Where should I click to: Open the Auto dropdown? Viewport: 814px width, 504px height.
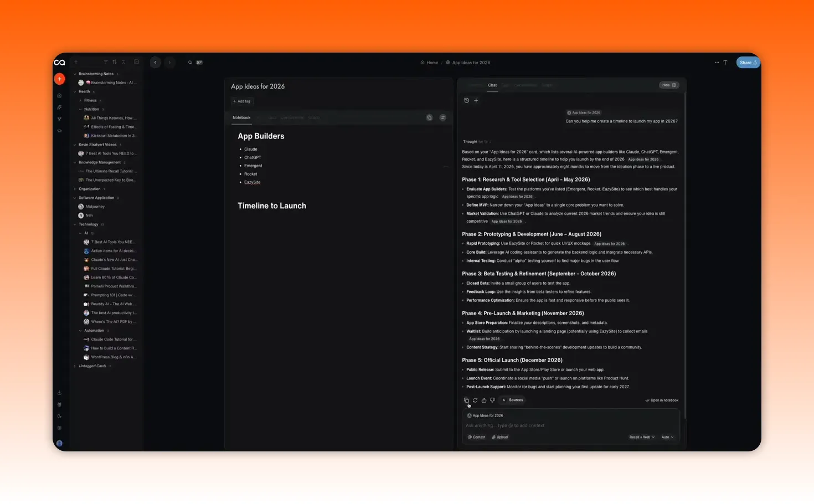tap(668, 437)
